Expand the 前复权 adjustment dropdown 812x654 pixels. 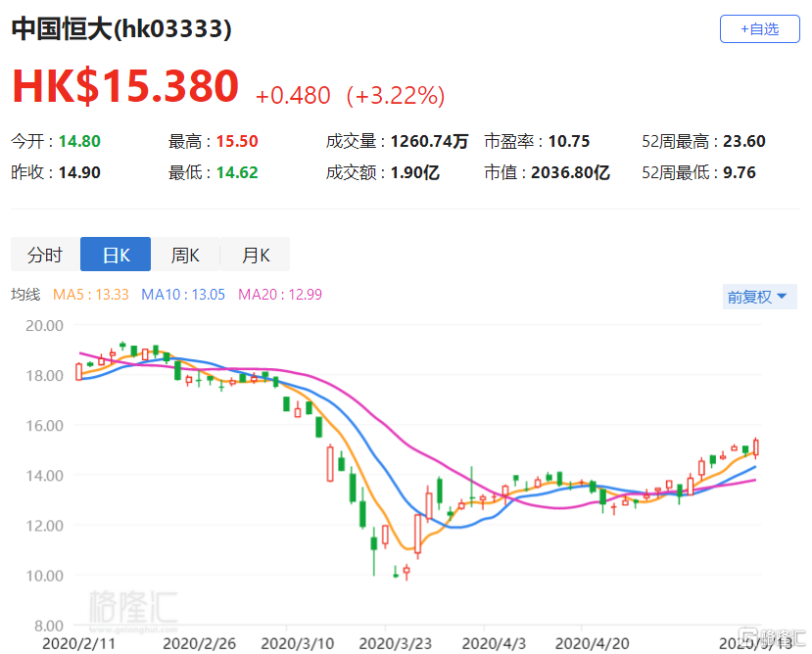click(x=757, y=297)
